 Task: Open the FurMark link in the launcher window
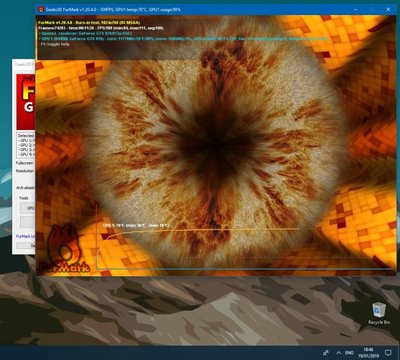pyautogui.click(x=26, y=236)
